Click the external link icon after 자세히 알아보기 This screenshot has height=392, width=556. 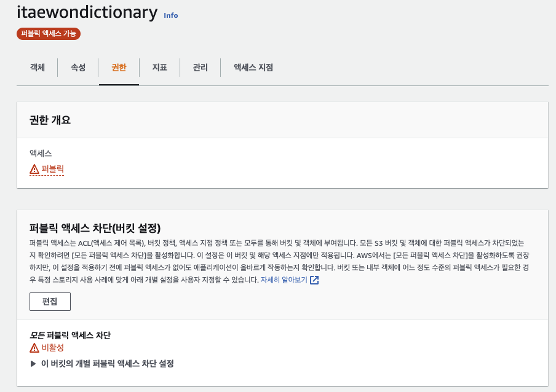[314, 280]
